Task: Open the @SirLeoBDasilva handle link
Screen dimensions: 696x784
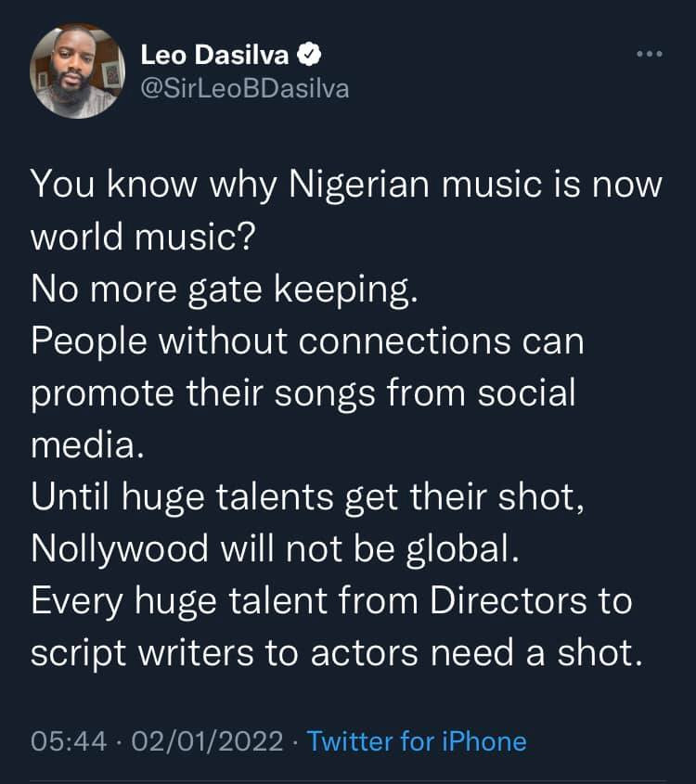Action: [244, 90]
